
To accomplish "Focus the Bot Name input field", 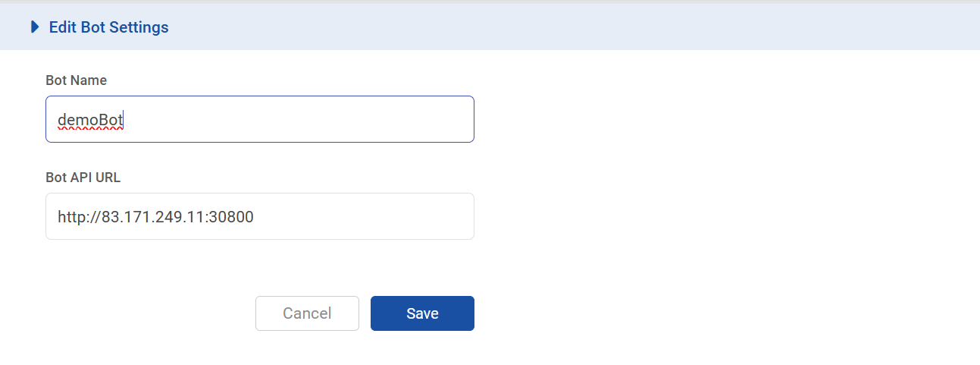I will tap(303, 119).
